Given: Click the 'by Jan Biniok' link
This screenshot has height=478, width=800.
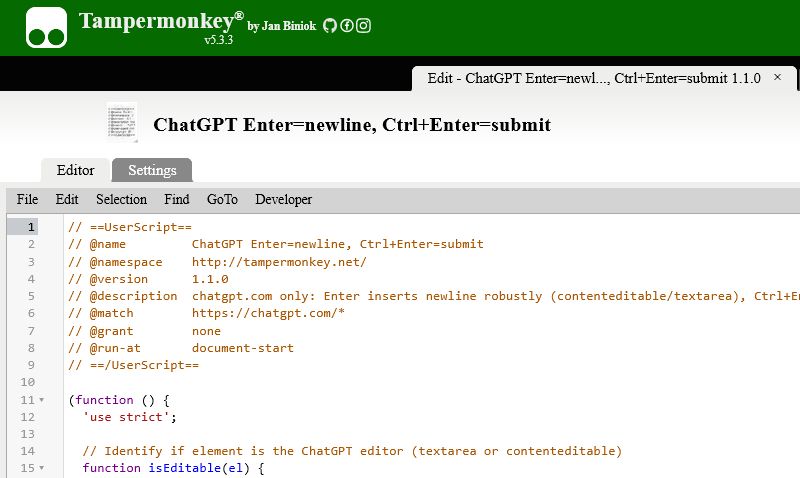Looking at the screenshot, I should (282, 26).
